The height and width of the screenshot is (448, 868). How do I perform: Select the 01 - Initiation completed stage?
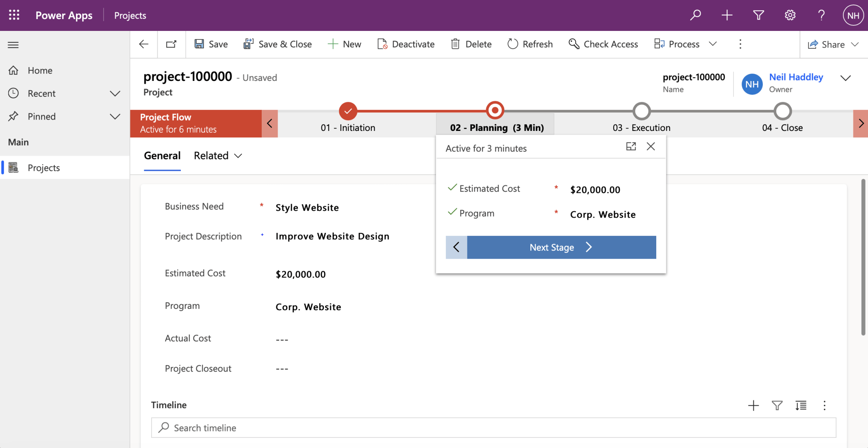tap(348, 111)
